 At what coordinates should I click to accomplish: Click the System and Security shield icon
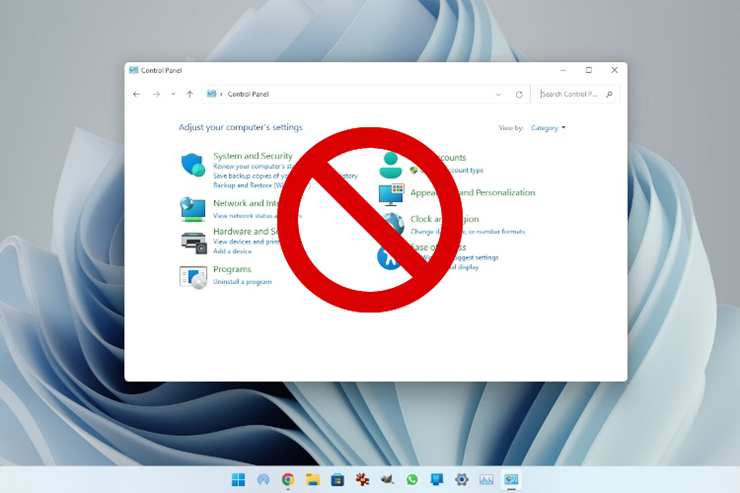coord(192,165)
